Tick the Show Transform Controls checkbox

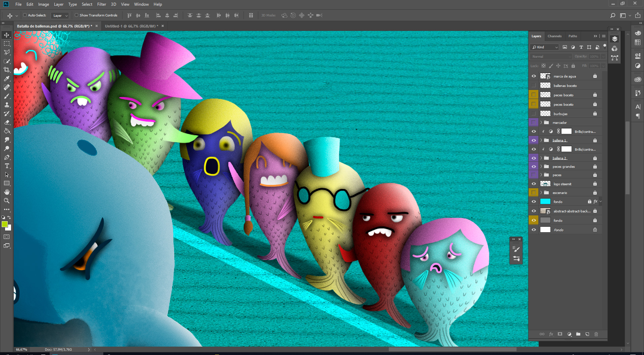click(x=76, y=15)
